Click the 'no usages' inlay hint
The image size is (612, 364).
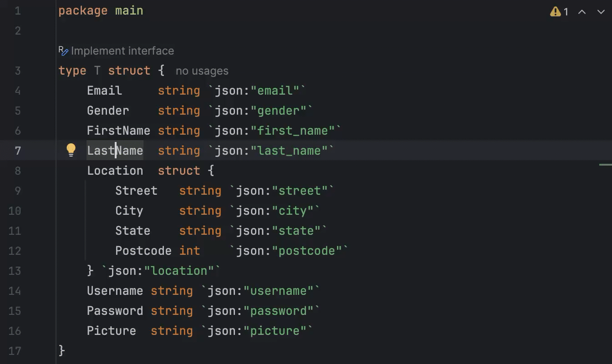(x=202, y=71)
